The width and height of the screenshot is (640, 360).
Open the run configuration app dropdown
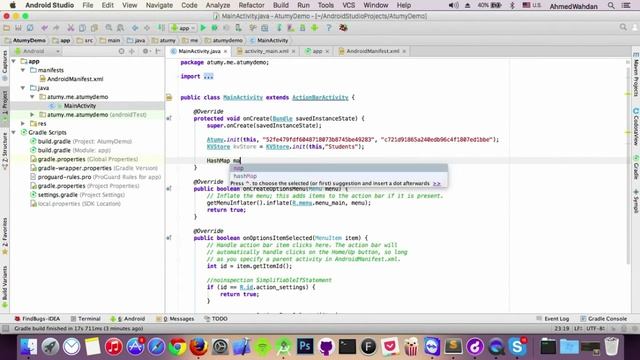[183, 28]
